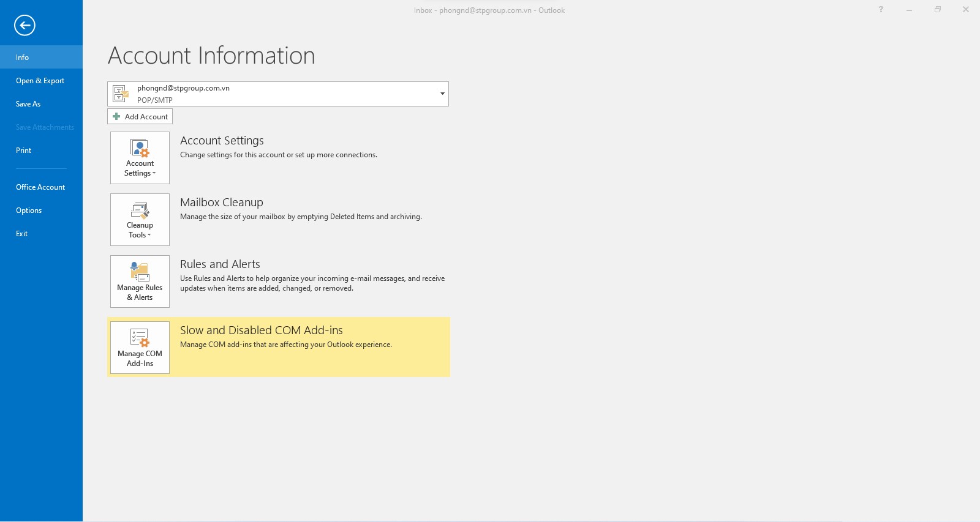Click the Slow and Disabled COM Add-ins heading
980x522 pixels.
(x=261, y=330)
